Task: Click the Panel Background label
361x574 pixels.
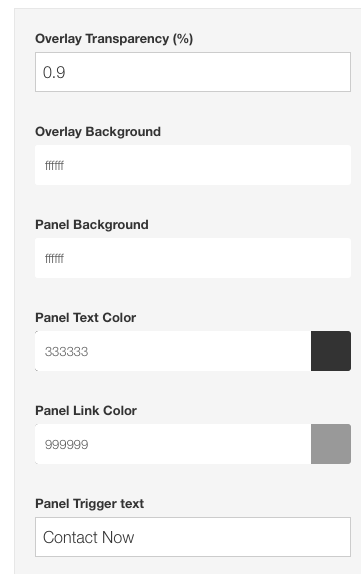Action: click(x=92, y=224)
